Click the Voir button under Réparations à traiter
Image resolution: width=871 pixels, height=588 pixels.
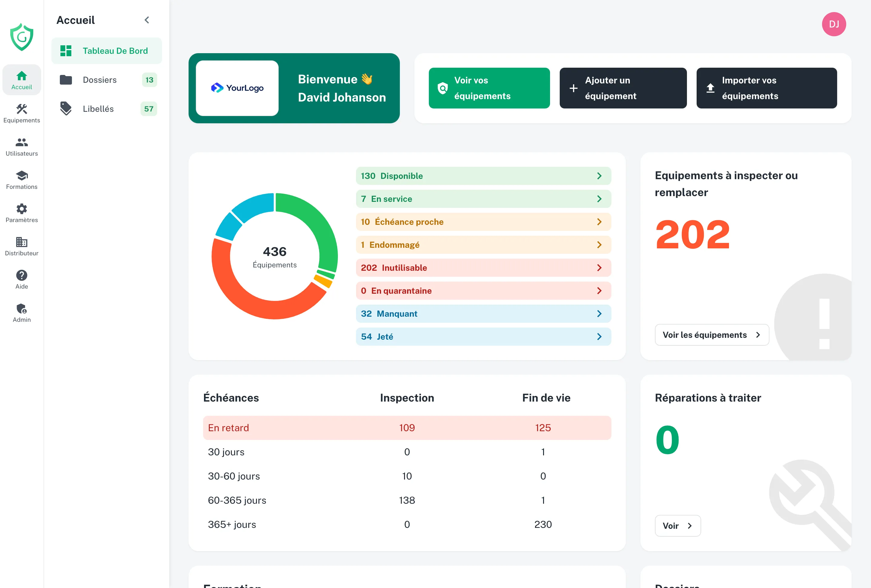pyautogui.click(x=678, y=526)
